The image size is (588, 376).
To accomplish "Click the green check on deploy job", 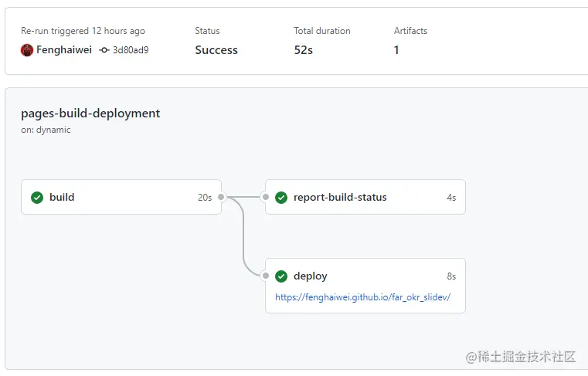I will click(x=281, y=276).
